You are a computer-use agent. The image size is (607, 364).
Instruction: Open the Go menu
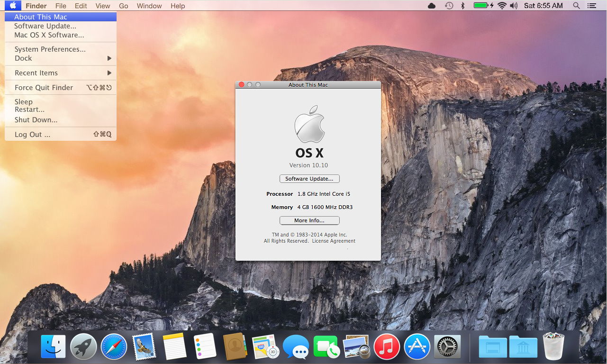coord(124,6)
